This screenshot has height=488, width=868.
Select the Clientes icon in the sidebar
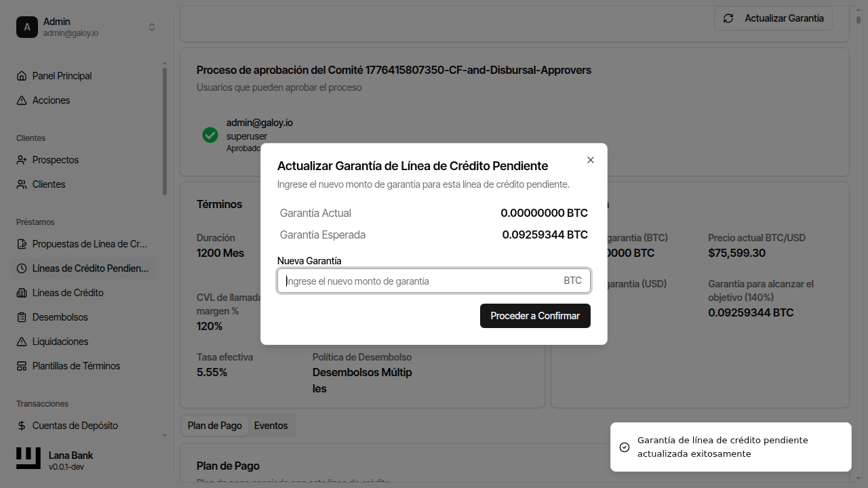point(22,184)
